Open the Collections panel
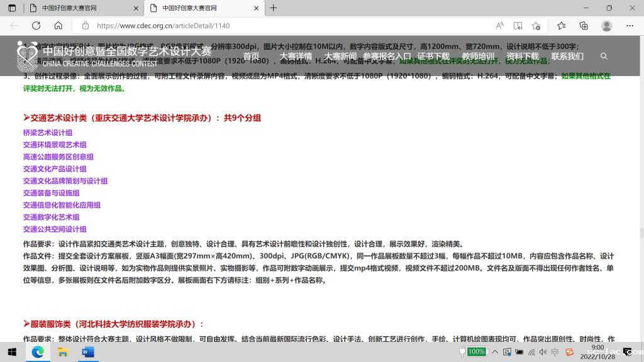The width and height of the screenshot is (644, 362). coord(584,26)
